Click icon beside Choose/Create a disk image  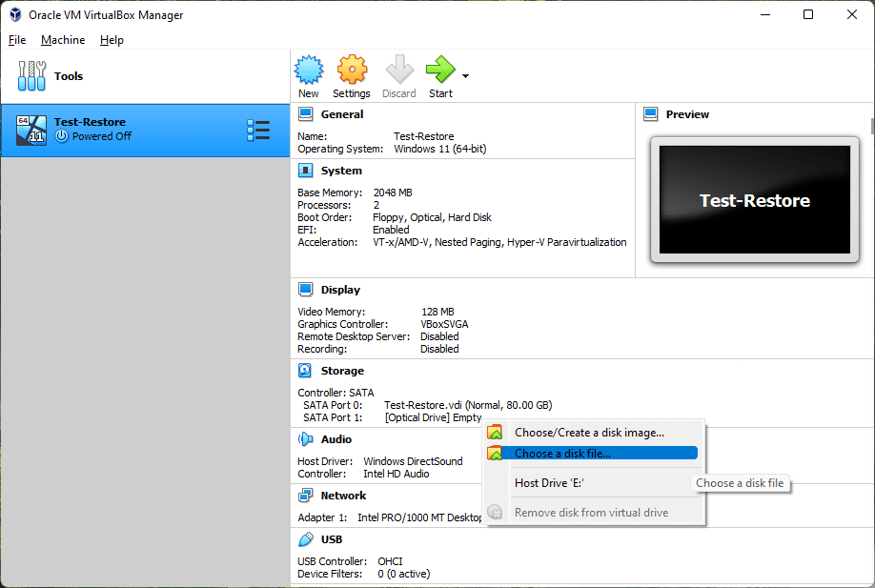click(495, 433)
